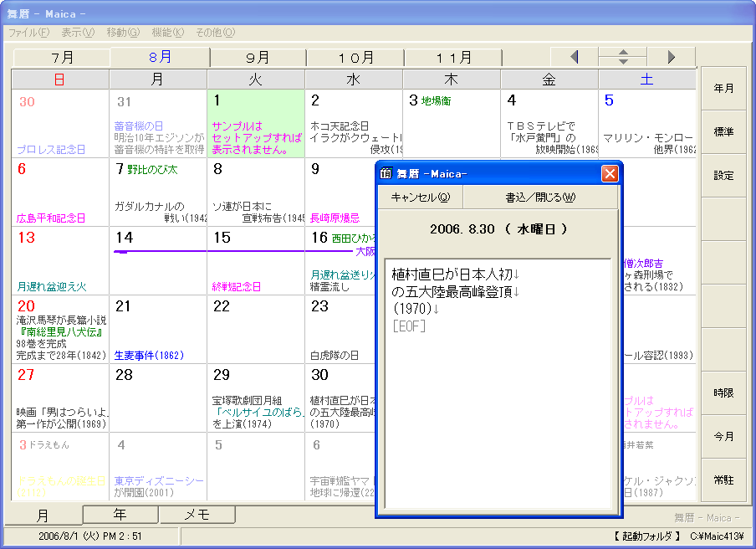Click the 2006/8/1 status bar clock
This screenshot has width=756, height=549.
(x=90, y=536)
